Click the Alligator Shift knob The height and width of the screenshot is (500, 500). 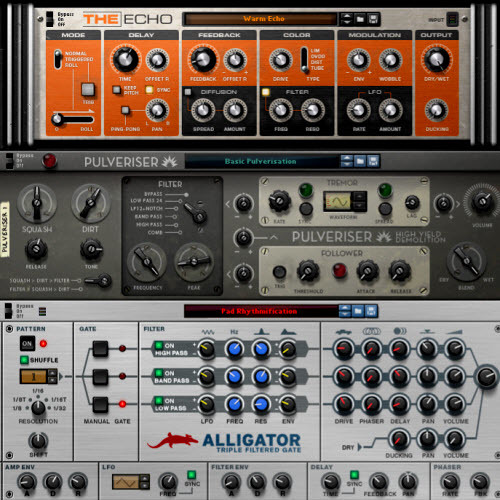(x=38, y=441)
